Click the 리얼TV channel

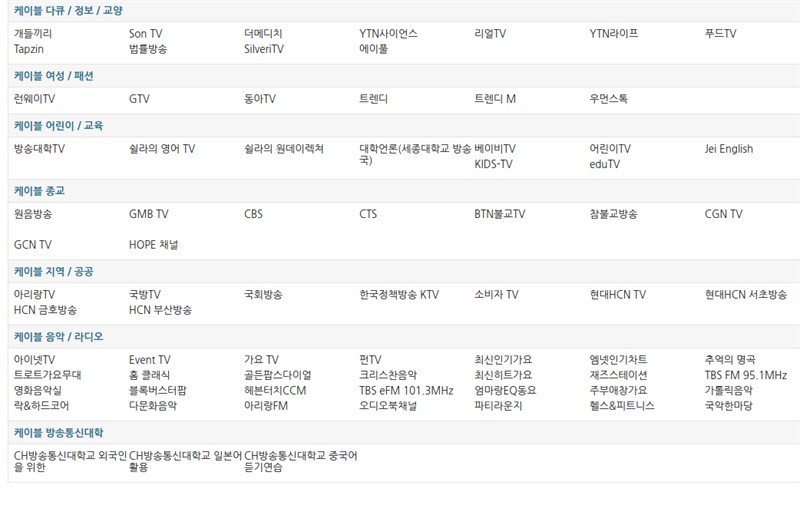(490, 34)
